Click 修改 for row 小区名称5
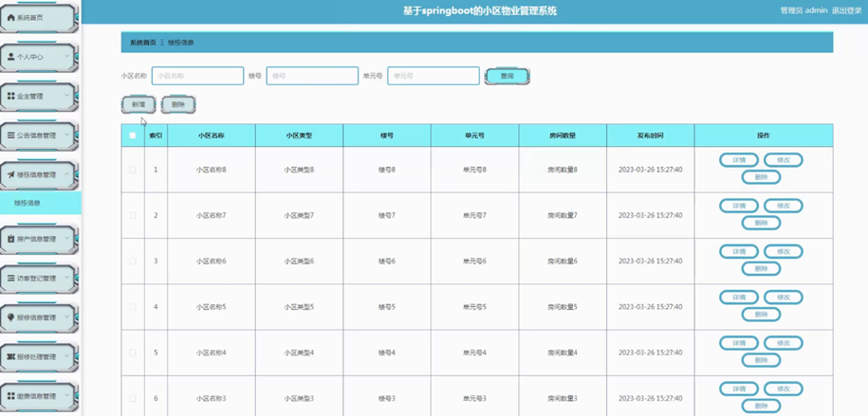 (784, 298)
